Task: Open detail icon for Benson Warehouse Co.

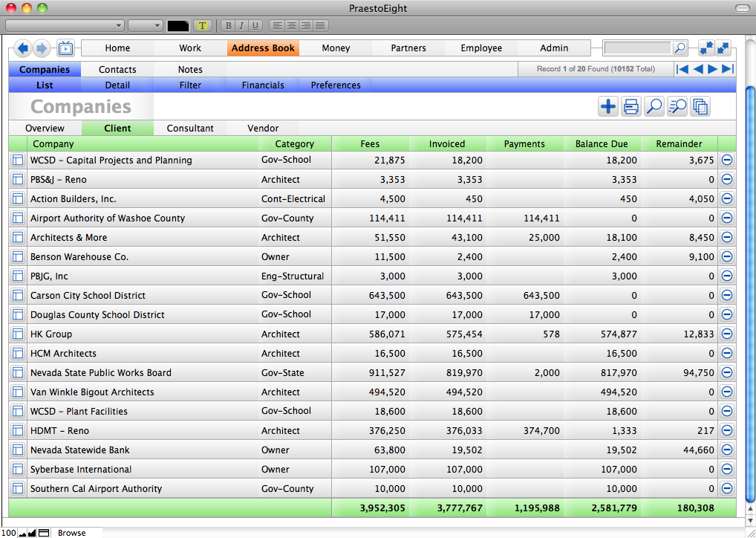Action: coord(18,256)
